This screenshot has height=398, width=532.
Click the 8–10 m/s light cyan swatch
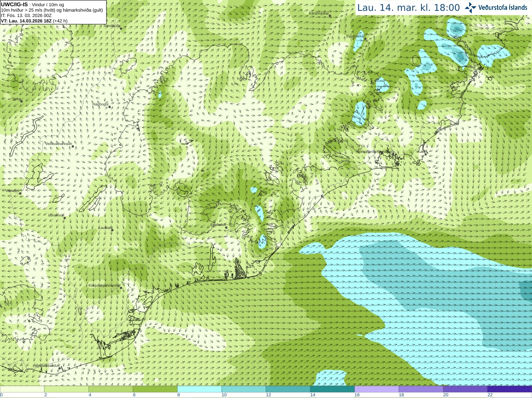point(199,389)
